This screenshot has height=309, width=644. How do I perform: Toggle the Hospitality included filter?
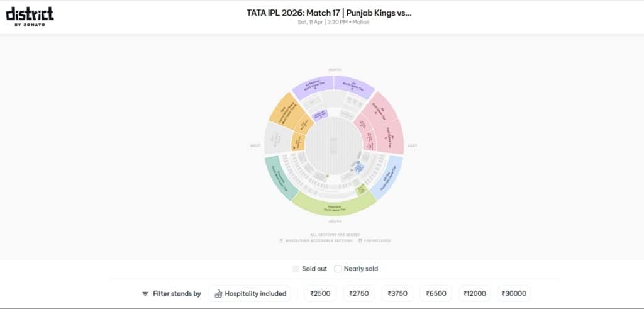pos(250,294)
